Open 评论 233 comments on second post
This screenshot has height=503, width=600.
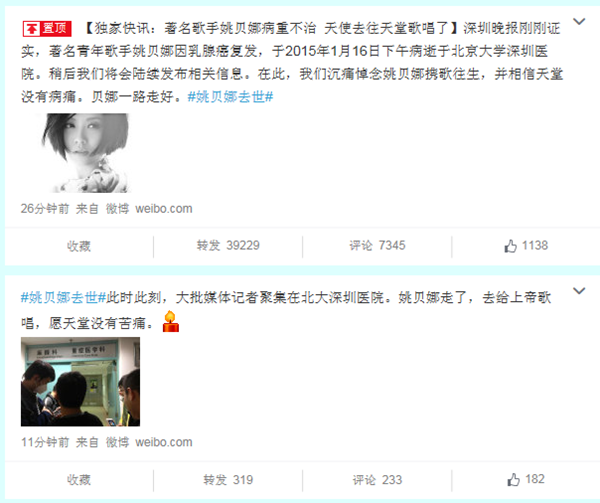click(377, 480)
